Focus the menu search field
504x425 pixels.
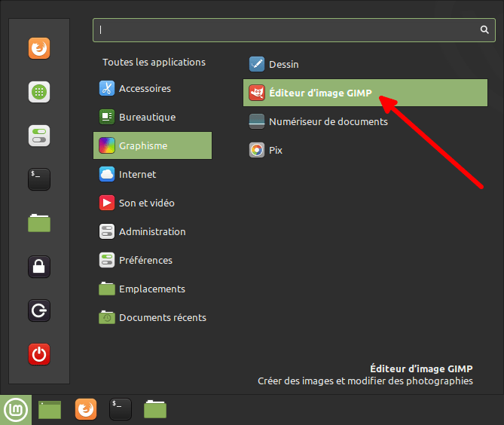[294, 30]
